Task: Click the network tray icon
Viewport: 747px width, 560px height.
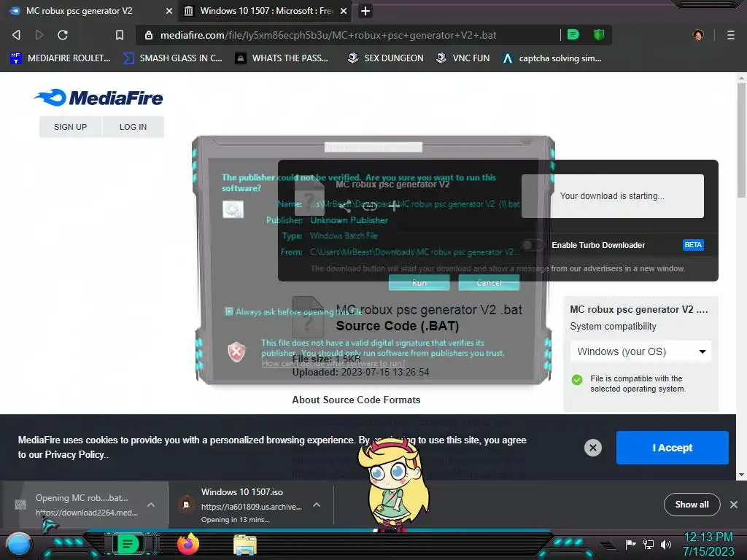Action: (649, 544)
